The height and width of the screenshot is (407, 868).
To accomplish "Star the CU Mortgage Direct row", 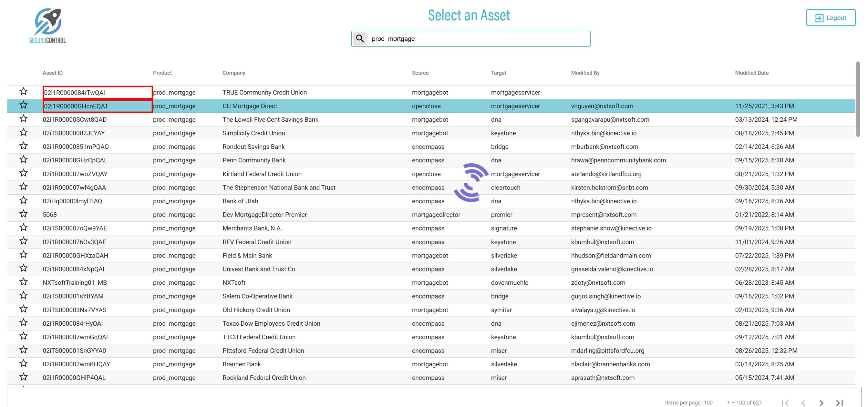I will click(x=23, y=106).
